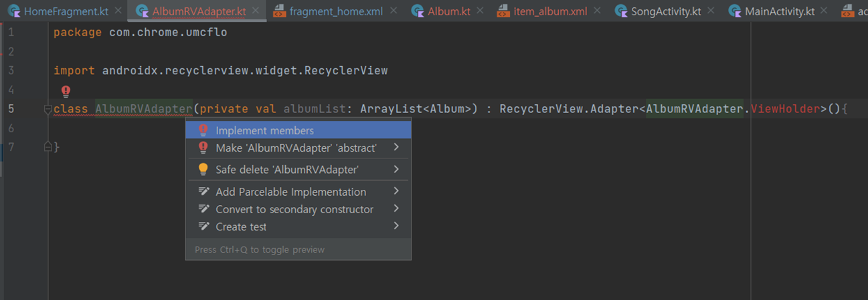The height and width of the screenshot is (300, 868).
Task: Expand submenu arrow for Create test
Action: click(397, 226)
